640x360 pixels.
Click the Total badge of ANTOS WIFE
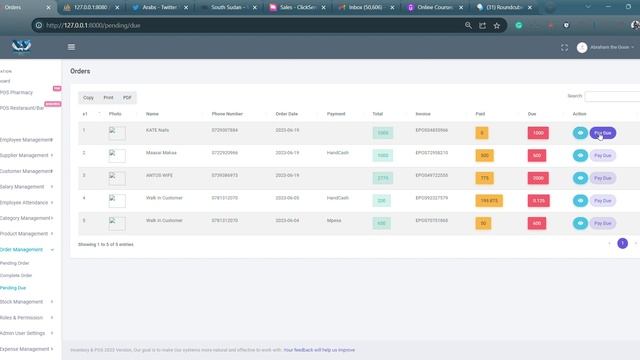[x=382, y=178]
